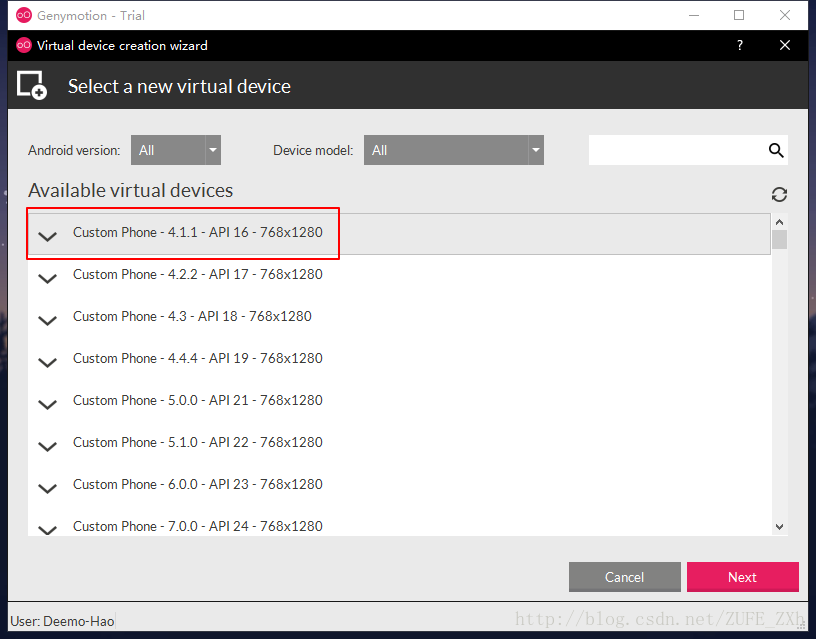Image resolution: width=816 pixels, height=639 pixels.
Task: Open wizard help question mark
Action: click(740, 45)
